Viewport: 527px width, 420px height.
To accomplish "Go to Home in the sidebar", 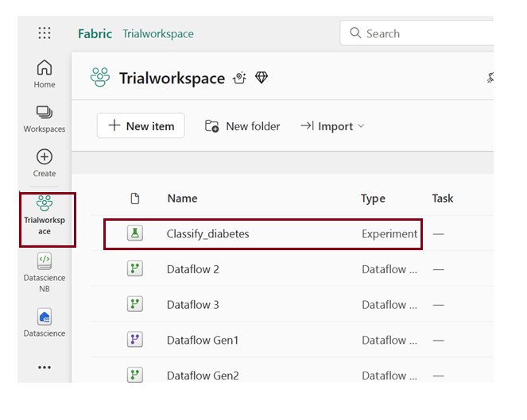I will coord(45,74).
